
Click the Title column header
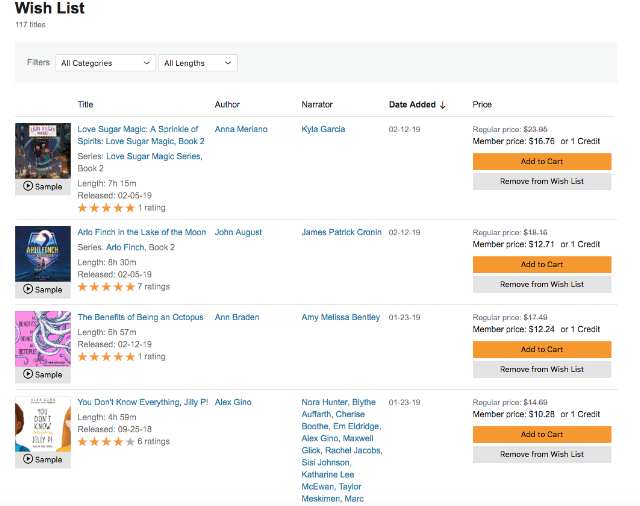[x=86, y=105]
